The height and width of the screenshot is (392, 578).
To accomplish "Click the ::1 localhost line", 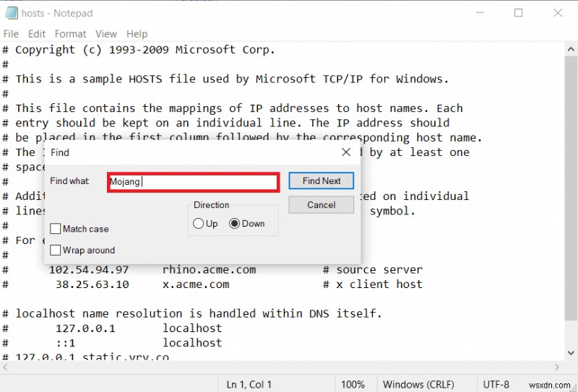I will (113, 343).
